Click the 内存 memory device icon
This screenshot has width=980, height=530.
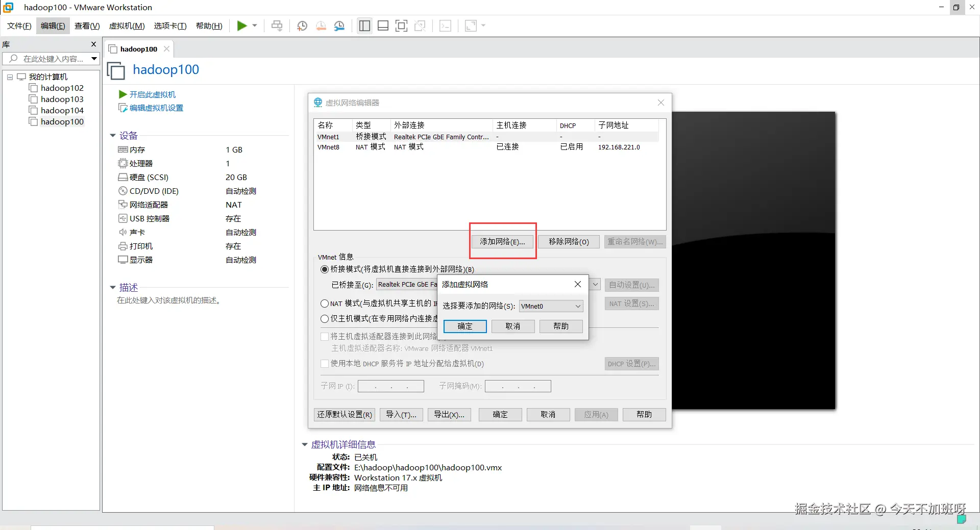(x=123, y=149)
